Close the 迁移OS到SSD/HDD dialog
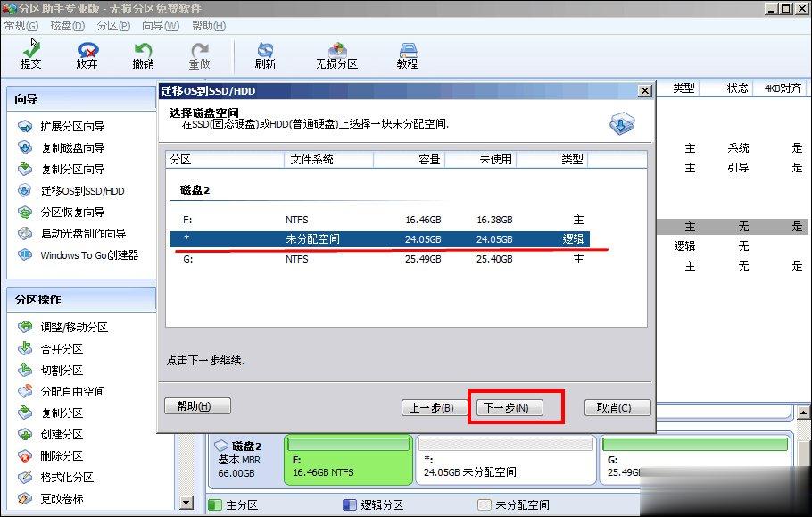Screen dimensions: 812x517 (x=645, y=91)
